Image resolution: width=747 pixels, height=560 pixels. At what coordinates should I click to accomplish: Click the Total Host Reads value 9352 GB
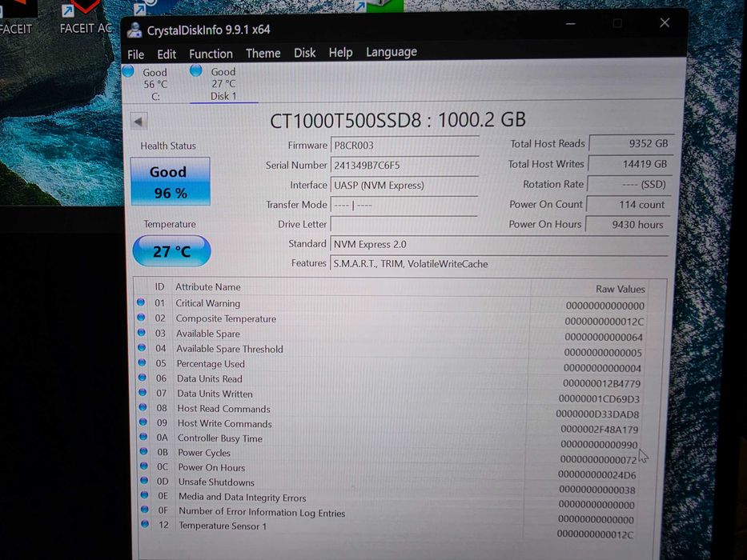tap(631, 143)
